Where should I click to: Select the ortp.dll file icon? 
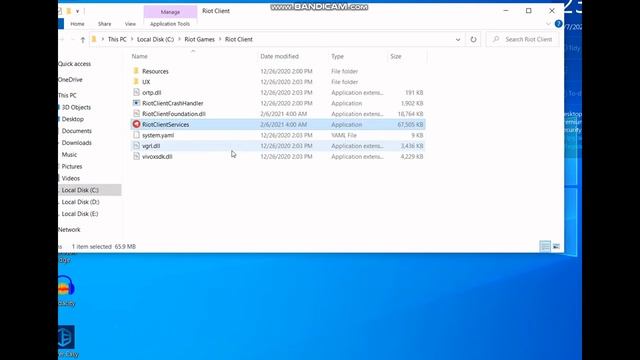pos(136,92)
